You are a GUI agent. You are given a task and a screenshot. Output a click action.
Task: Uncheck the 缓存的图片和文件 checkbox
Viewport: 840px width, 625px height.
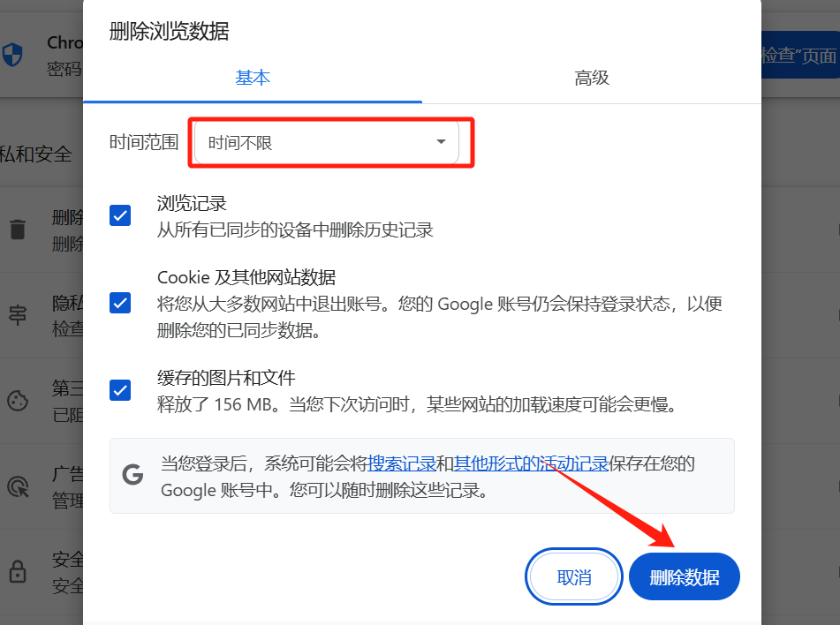point(120,390)
